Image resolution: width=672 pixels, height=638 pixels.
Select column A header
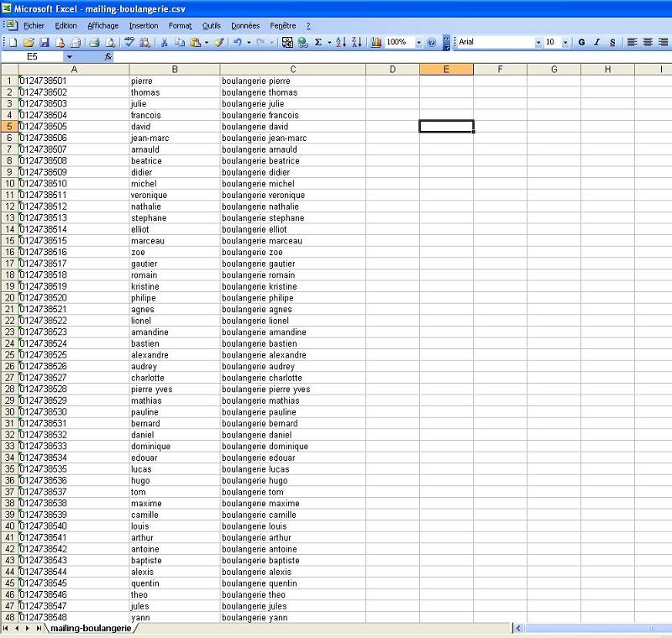74,70
